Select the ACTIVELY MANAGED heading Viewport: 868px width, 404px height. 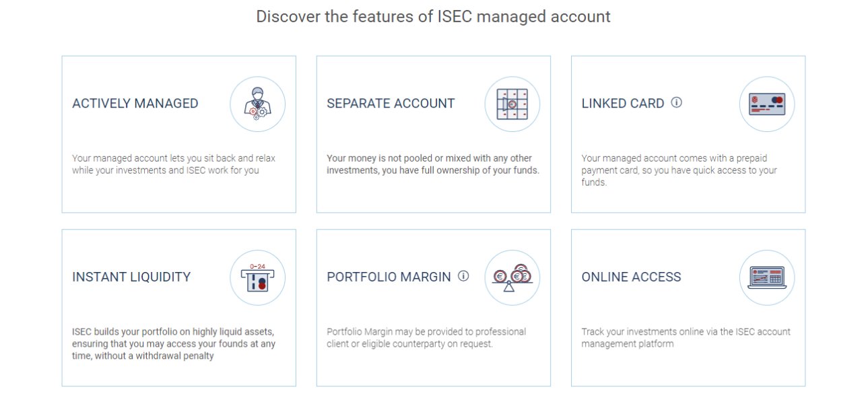coord(135,104)
